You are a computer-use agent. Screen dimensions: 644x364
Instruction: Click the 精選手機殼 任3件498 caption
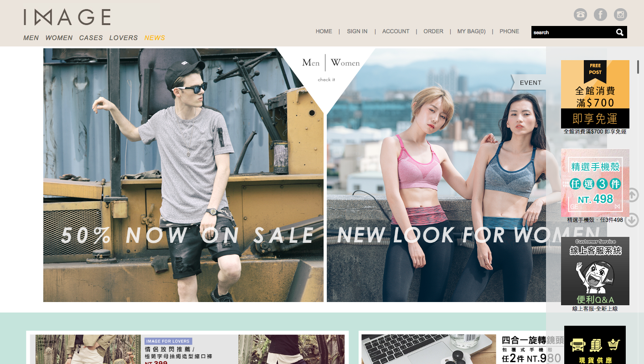click(595, 220)
